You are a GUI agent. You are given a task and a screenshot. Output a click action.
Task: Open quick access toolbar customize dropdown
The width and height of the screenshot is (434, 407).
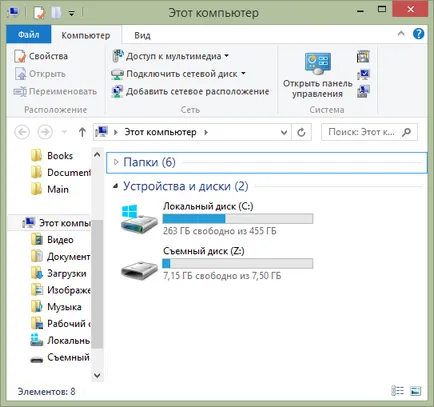[x=72, y=13]
